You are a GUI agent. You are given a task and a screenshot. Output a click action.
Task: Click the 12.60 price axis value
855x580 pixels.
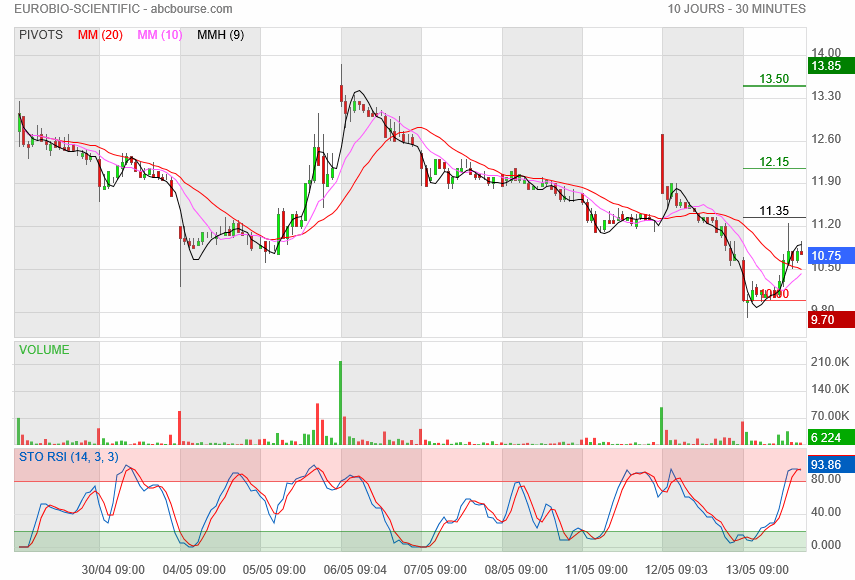(x=826, y=139)
